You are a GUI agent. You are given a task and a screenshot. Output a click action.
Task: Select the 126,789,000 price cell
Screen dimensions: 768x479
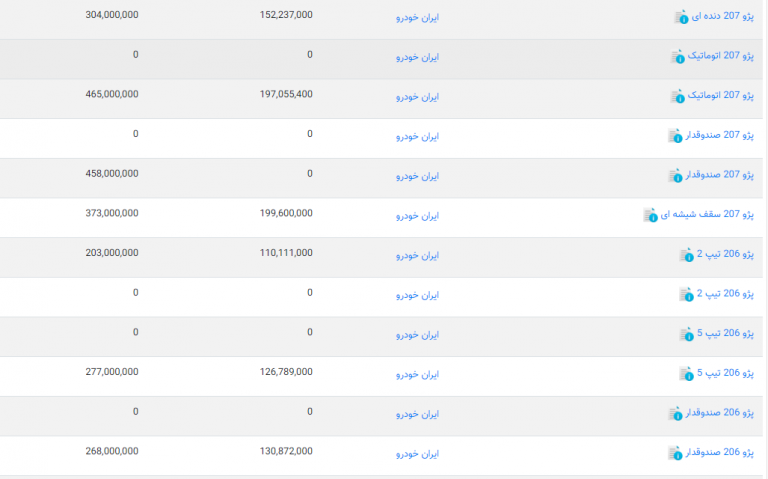coord(286,372)
